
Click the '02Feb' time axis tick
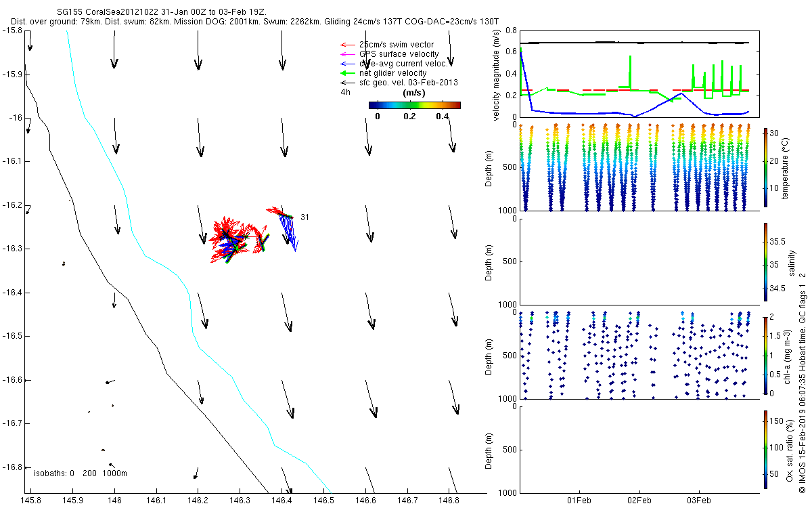(639, 501)
